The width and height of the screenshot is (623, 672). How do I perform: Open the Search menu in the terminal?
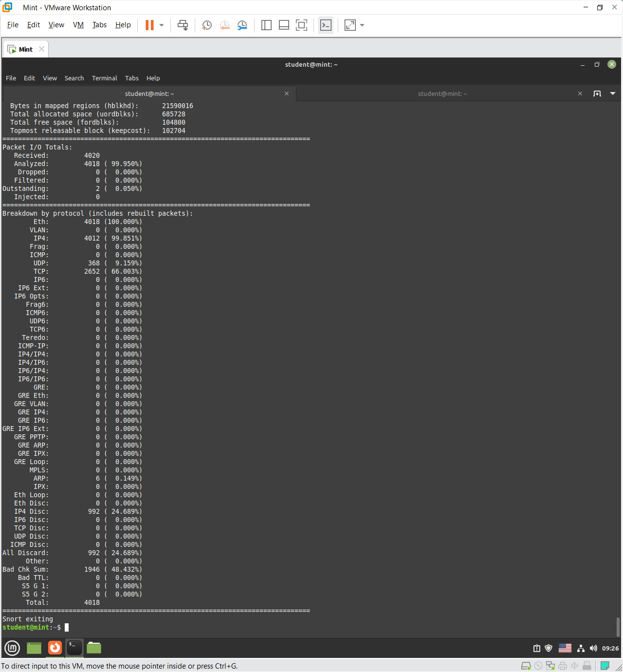74,78
